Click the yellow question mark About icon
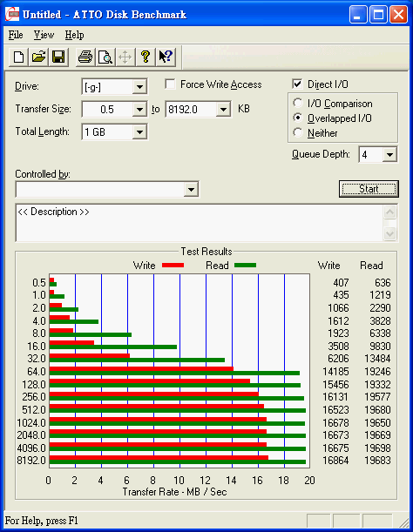 pyautogui.click(x=146, y=57)
